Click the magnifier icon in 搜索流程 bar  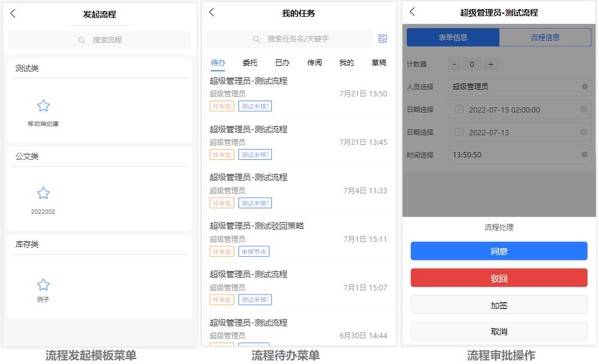click(x=82, y=40)
